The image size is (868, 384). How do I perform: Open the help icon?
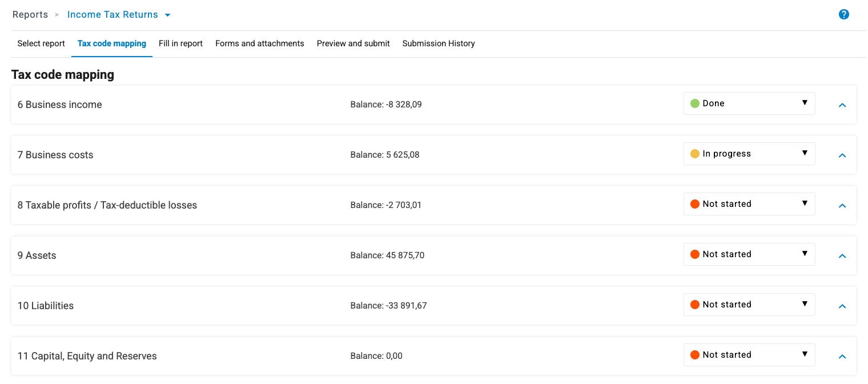[x=844, y=14]
